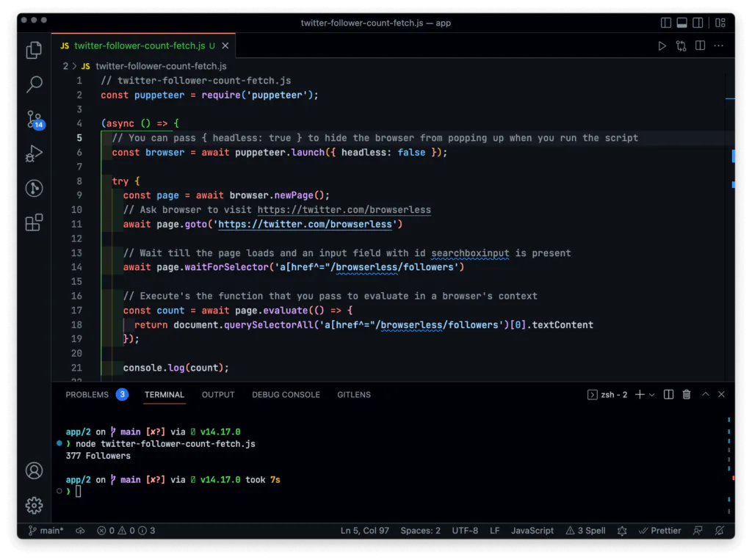
Task: Toggle primary sidebar from title bar
Action: click(665, 23)
